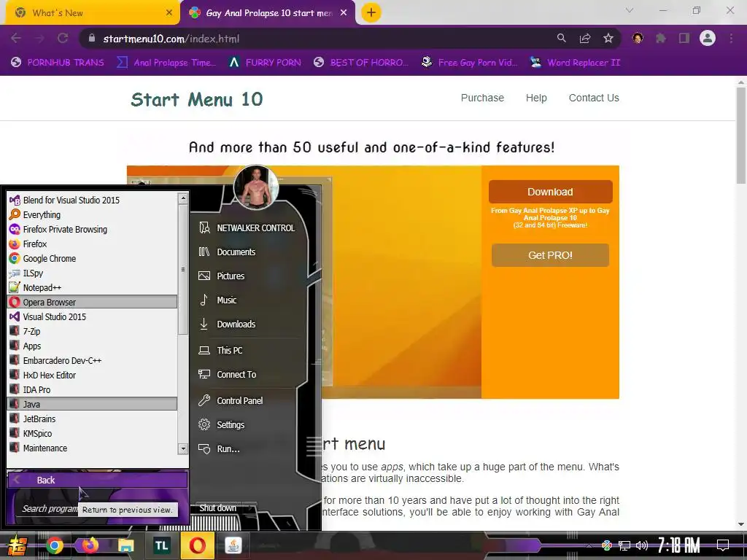Go back in browser history
This screenshot has width=747, height=560.
click(x=16, y=38)
